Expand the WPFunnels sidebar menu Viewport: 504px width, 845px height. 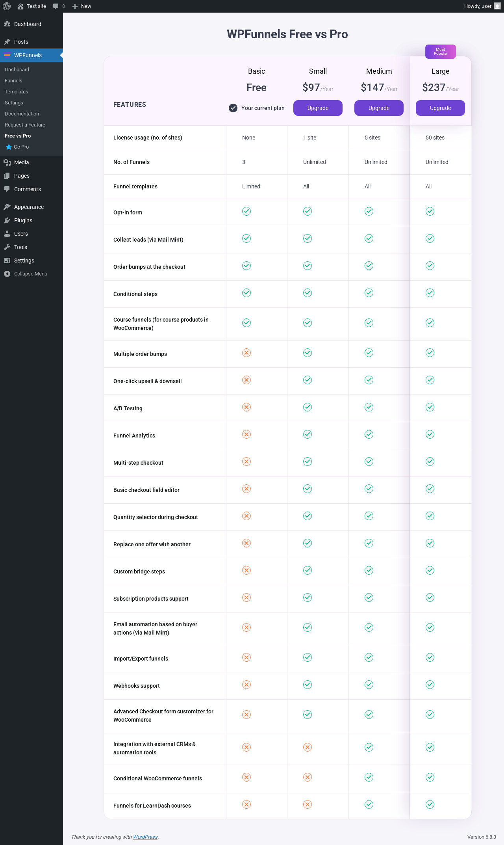point(28,55)
